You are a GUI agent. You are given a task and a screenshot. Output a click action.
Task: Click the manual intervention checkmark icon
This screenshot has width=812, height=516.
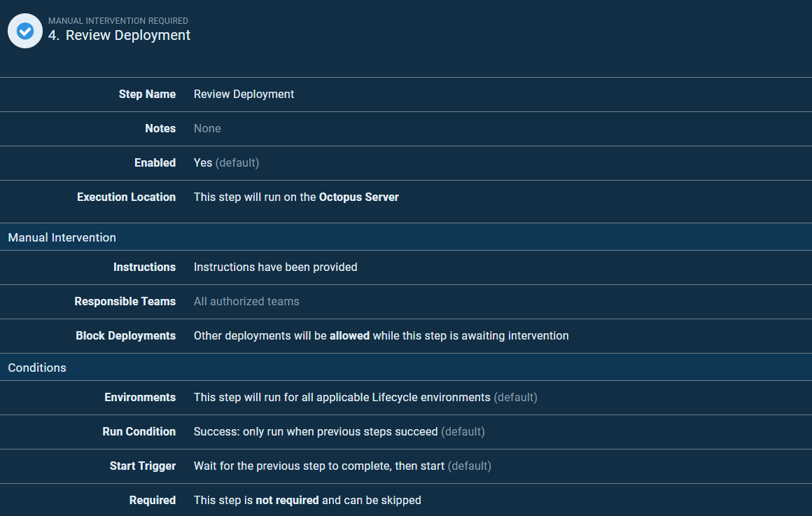(x=25, y=31)
